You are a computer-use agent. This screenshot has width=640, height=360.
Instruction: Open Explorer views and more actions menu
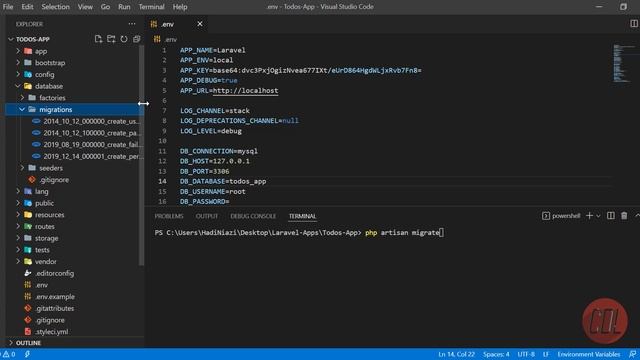point(132,24)
